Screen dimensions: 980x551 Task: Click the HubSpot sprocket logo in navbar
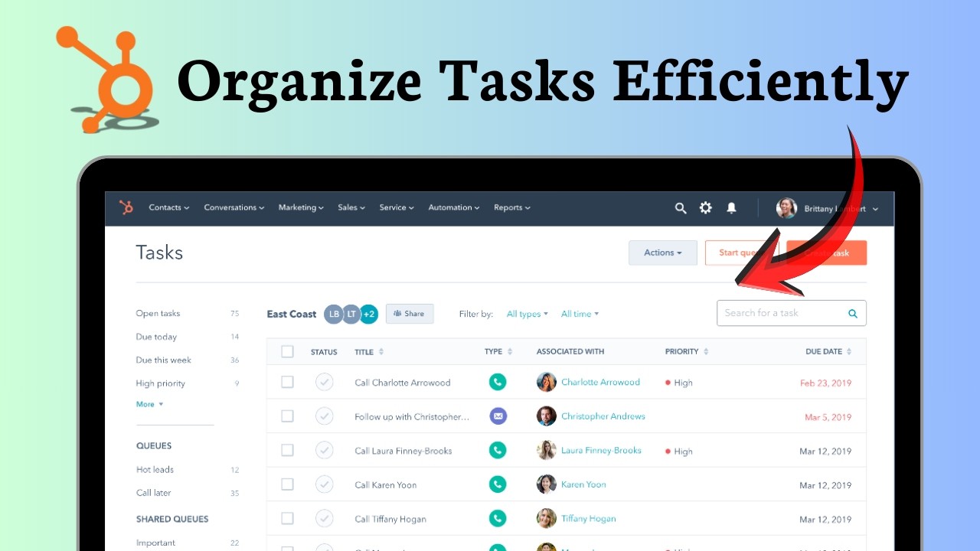tap(126, 207)
